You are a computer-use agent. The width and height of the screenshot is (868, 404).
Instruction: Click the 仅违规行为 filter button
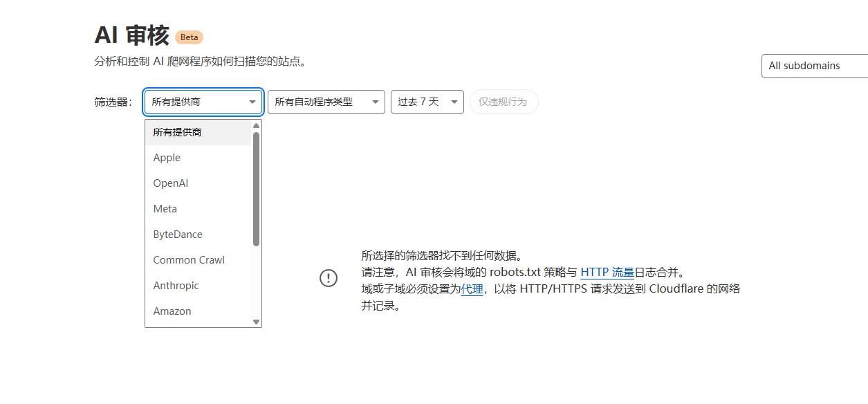[x=504, y=102]
